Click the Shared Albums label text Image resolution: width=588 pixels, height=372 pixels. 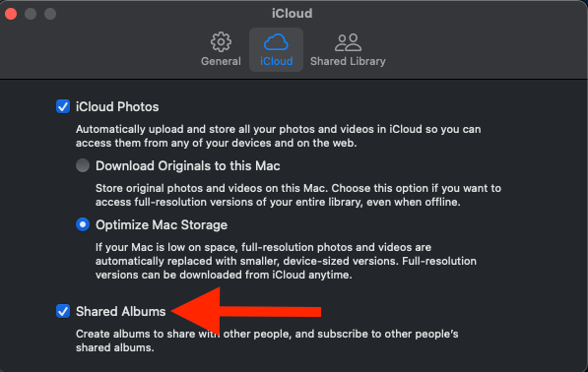pyautogui.click(x=121, y=311)
